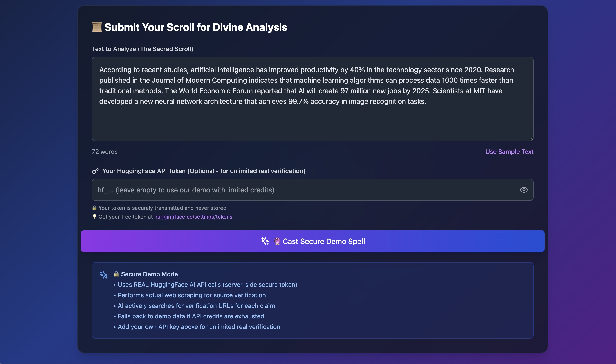Click the sparkles icon inside the Cast button
Screen dimensions: 616x364
click(265, 241)
